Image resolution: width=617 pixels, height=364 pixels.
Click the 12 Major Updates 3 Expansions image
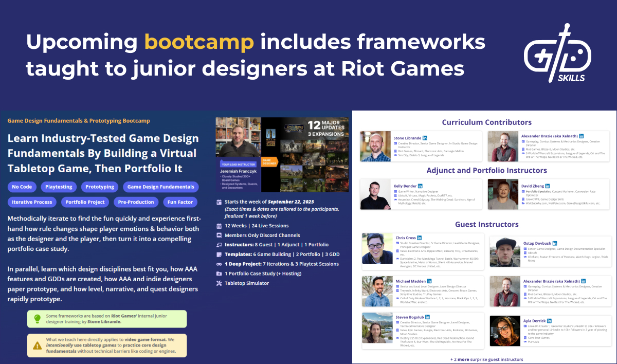[x=305, y=154]
